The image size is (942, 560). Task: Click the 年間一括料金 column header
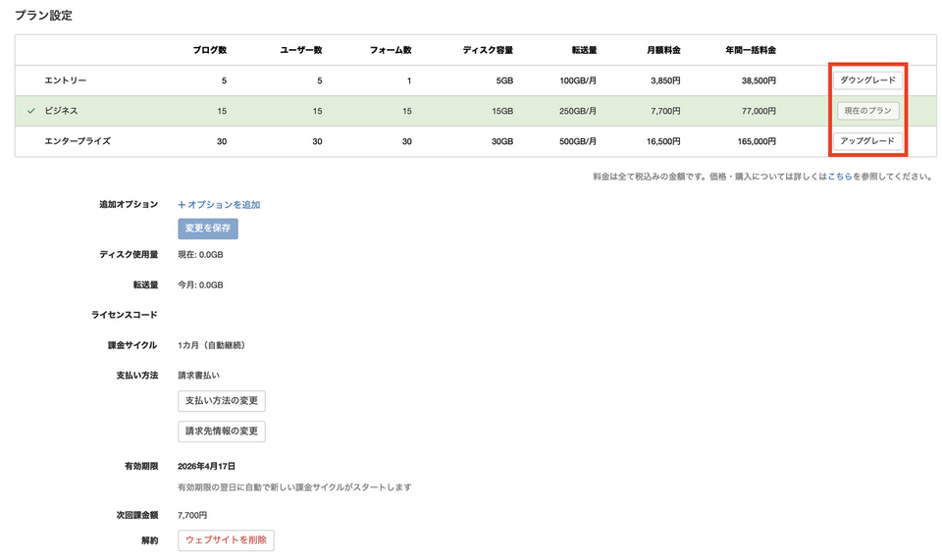click(x=751, y=50)
